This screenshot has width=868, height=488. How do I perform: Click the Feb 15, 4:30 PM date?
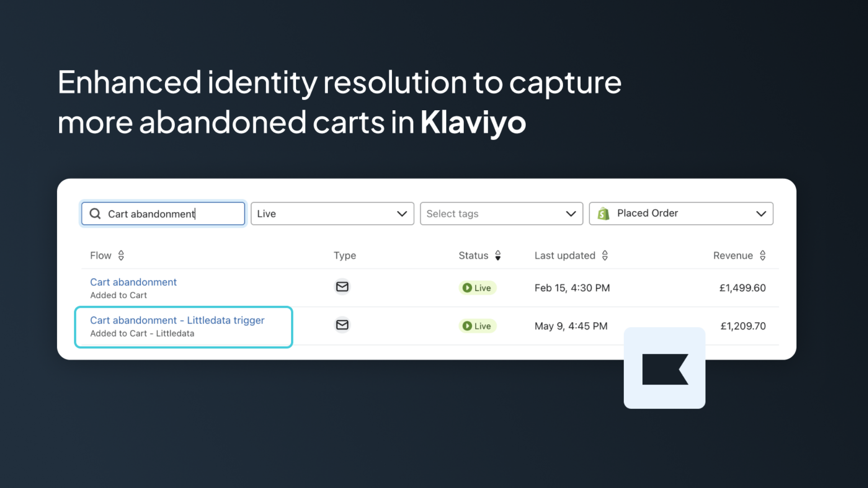click(x=572, y=288)
